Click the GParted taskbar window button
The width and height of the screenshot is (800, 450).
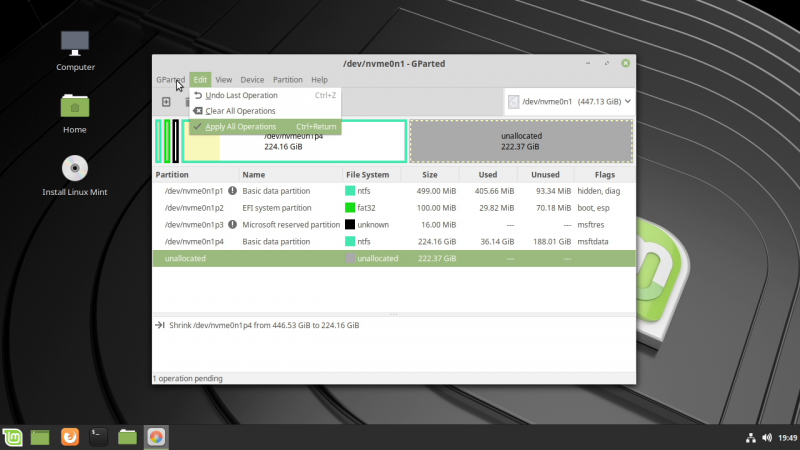156,437
